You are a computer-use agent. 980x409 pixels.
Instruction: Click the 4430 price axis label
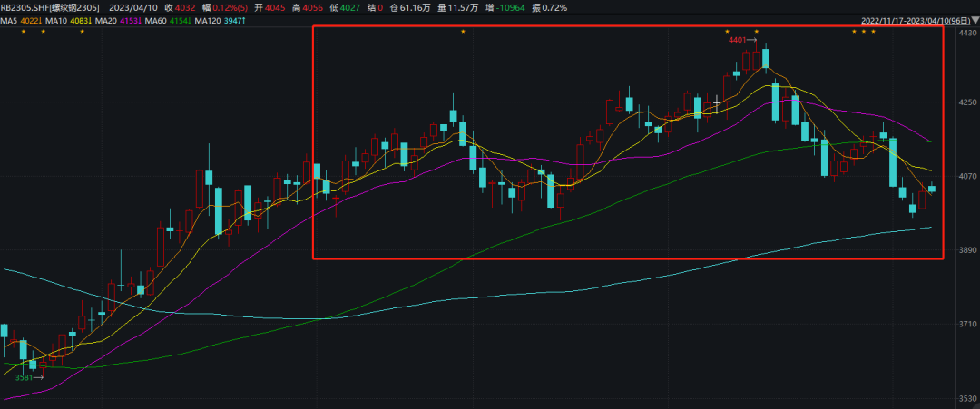coord(966,34)
